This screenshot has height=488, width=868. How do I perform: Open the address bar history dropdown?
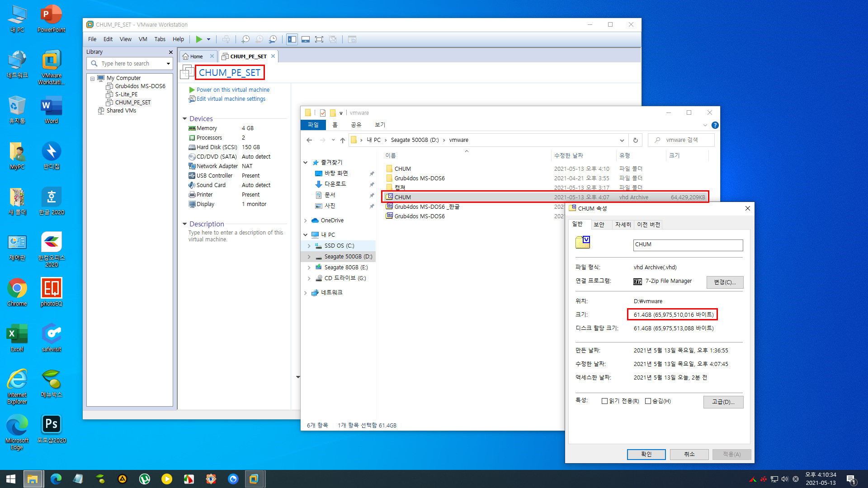tap(622, 140)
